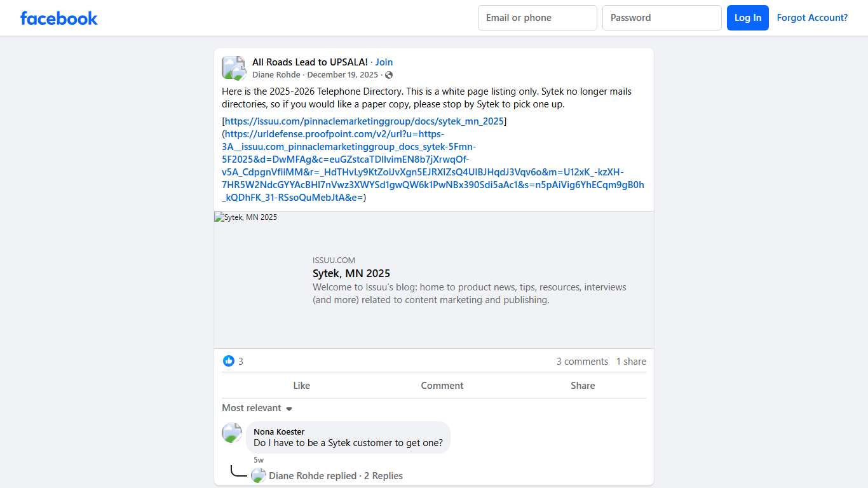Like the telephone directory post

pyautogui.click(x=301, y=385)
